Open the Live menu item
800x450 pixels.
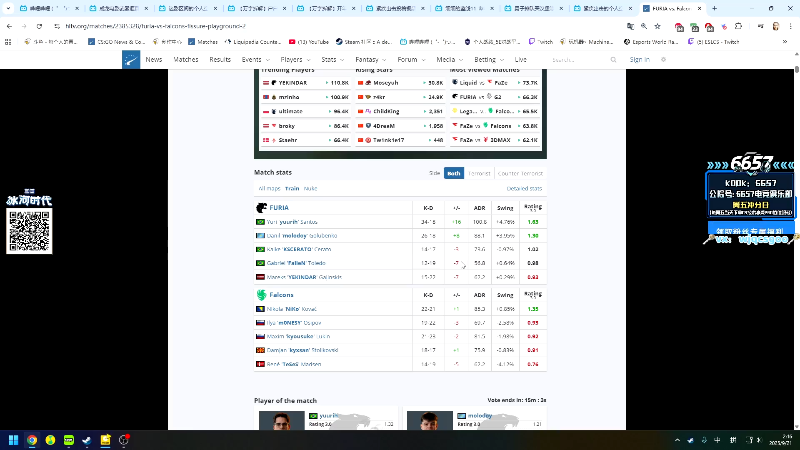pyautogui.click(x=520, y=60)
